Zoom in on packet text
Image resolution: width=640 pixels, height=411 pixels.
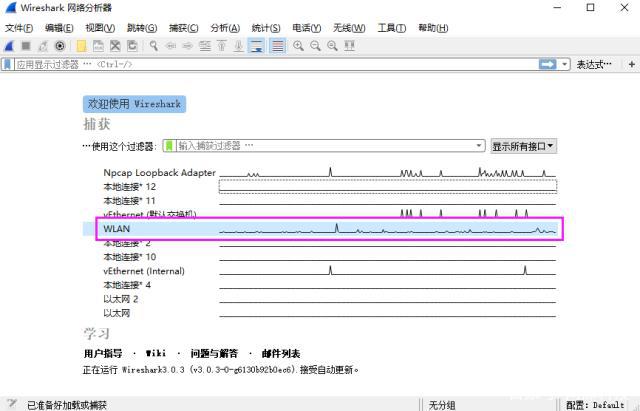(298, 45)
